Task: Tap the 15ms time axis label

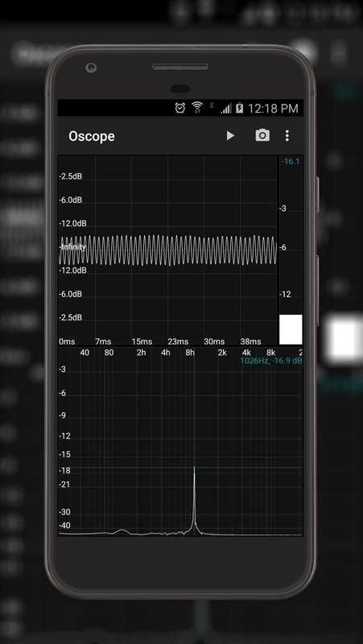Action: (142, 341)
